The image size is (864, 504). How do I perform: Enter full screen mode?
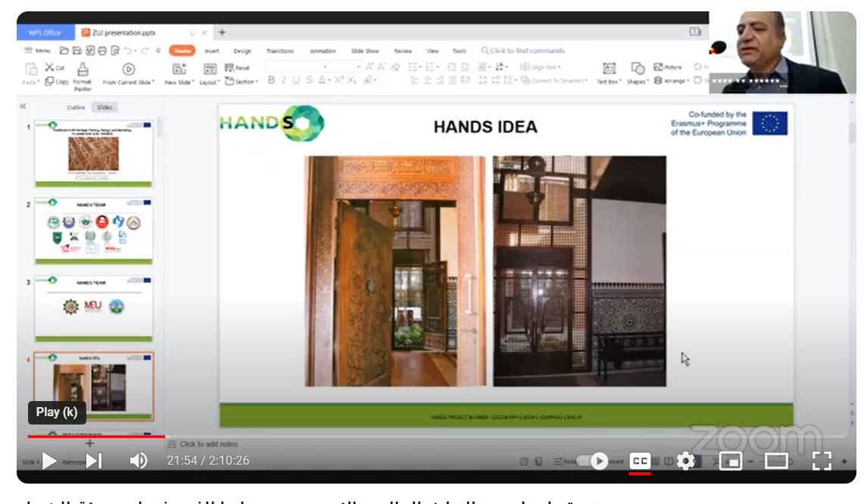[822, 460]
